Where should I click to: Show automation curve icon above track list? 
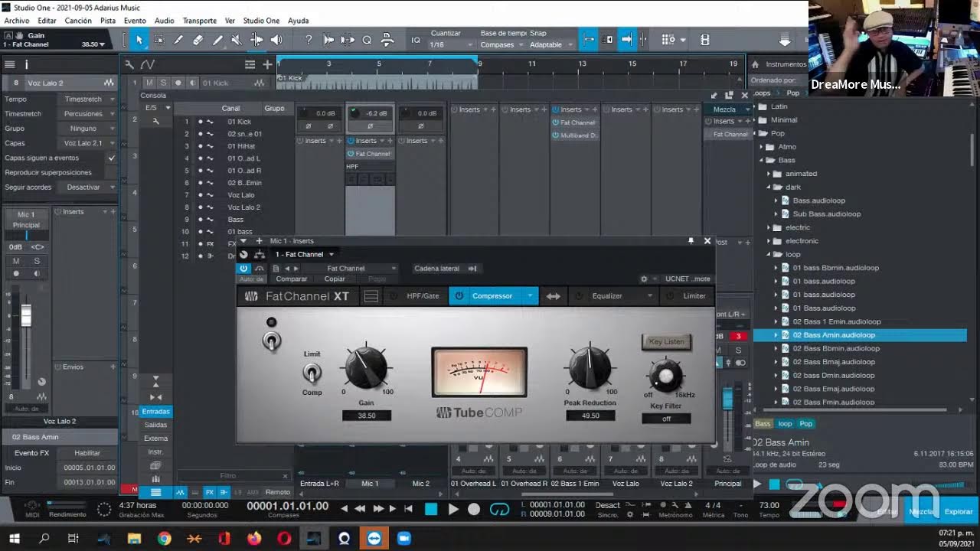point(147,64)
